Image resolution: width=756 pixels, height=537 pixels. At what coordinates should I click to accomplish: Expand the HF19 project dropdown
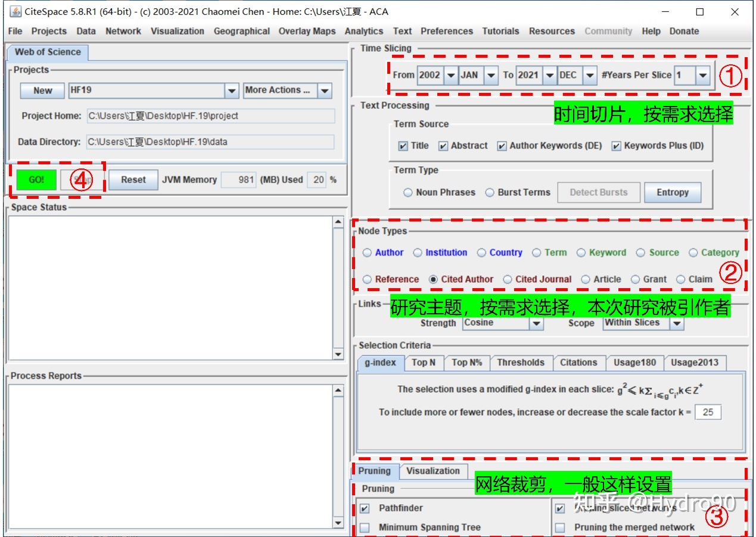(x=232, y=90)
